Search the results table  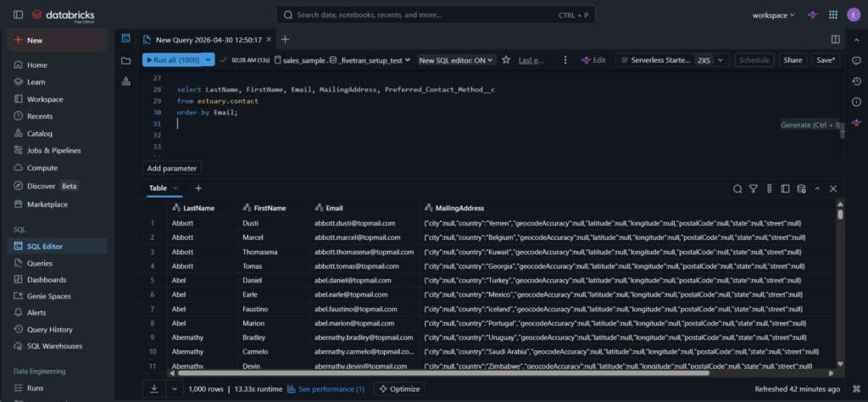click(x=737, y=189)
